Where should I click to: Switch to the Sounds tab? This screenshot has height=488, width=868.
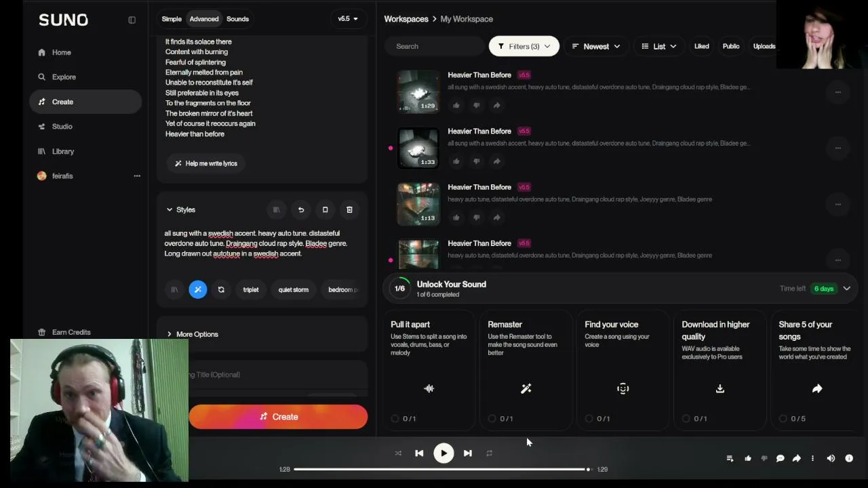tap(237, 19)
